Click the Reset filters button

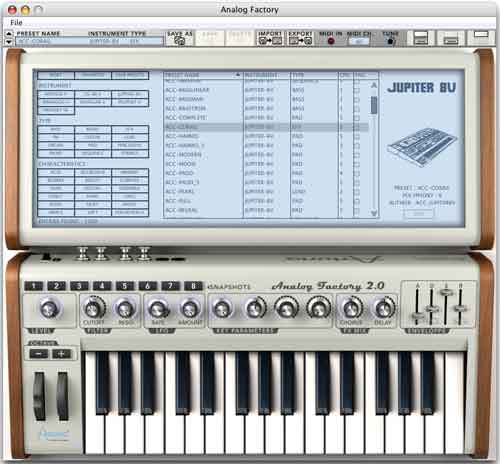(56, 75)
